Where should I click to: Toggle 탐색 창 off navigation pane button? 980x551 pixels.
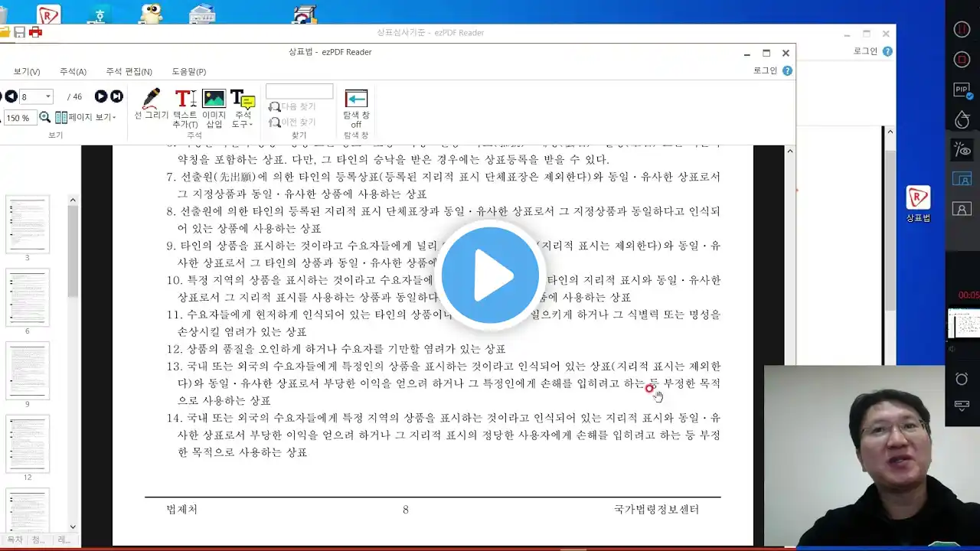[356, 109]
